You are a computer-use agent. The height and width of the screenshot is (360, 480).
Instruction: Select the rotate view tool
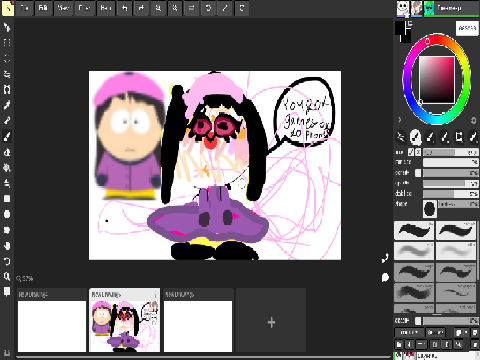coord(7,261)
